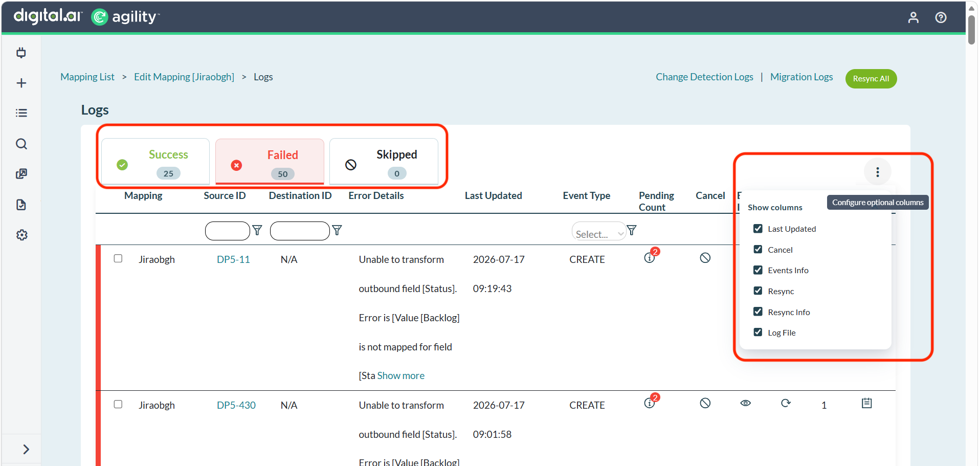Click the Last Updated column header
The image size is (980, 466).
pyautogui.click(x=493, y=195)
